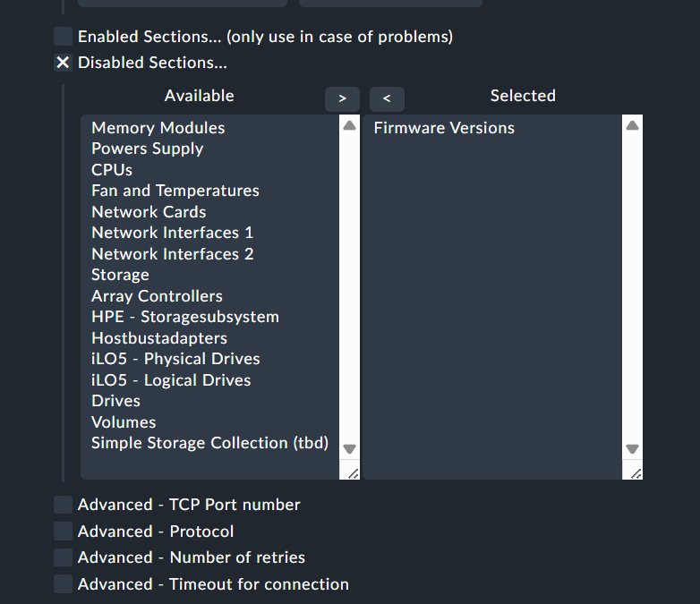Enable the Enabled Sections checkbox

click(x=63, y=37)
